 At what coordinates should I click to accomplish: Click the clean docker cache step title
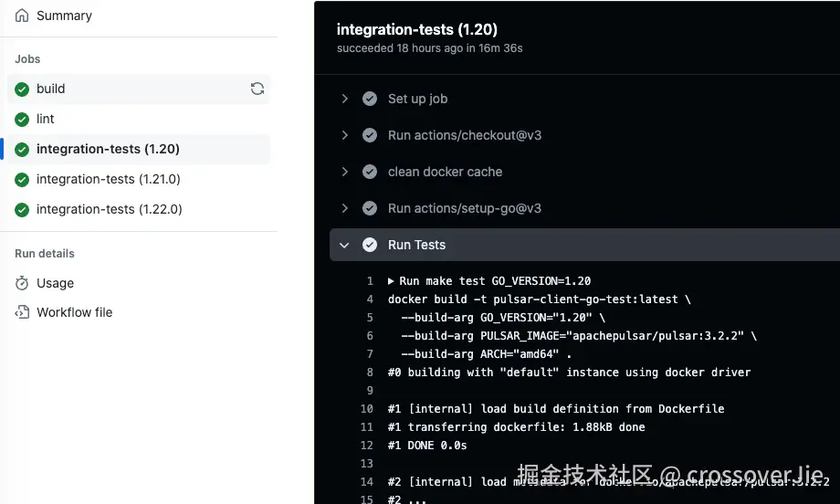(445, 172)
